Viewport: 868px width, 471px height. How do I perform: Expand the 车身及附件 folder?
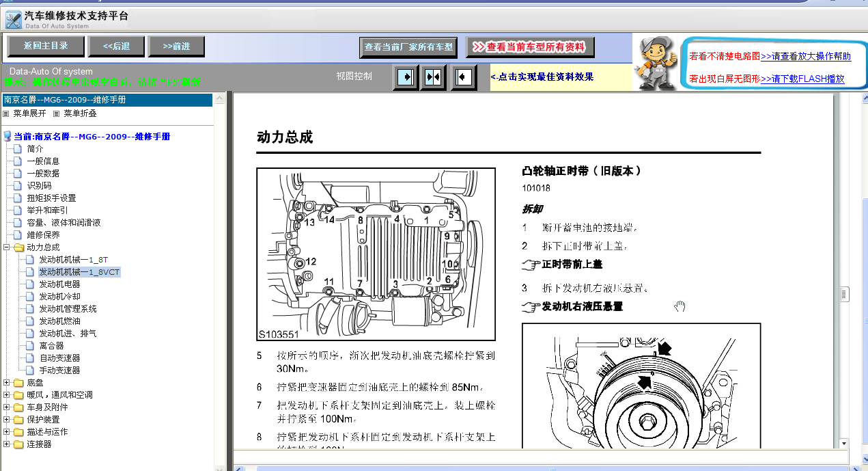[6, 407]
